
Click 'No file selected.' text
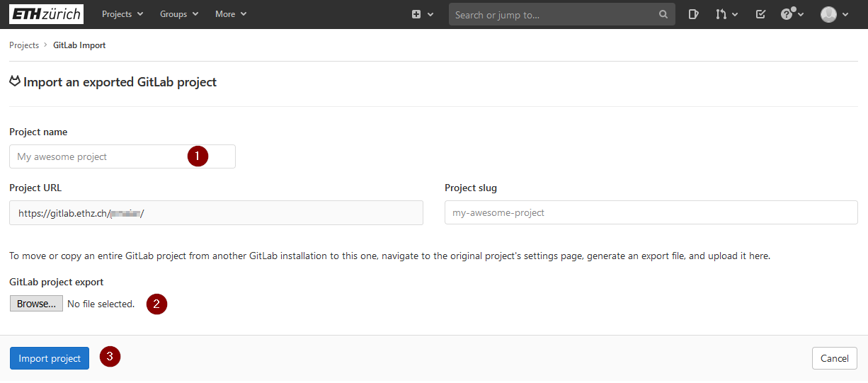[101, 304]
